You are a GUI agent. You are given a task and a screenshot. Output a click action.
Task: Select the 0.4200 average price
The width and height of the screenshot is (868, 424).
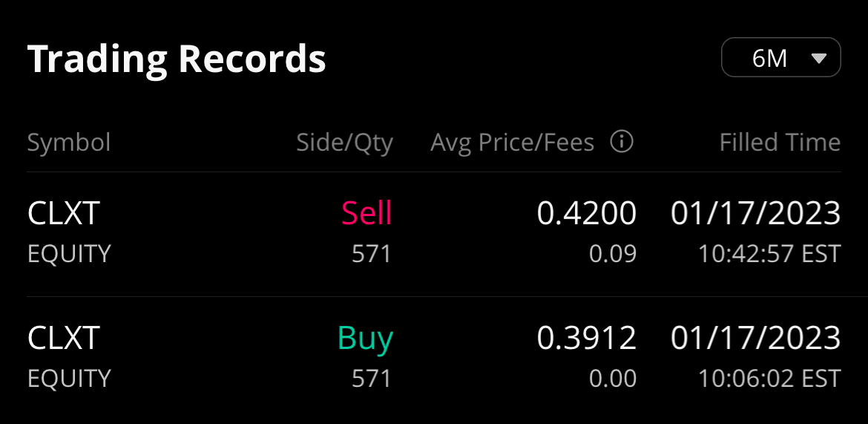(587, 214)
